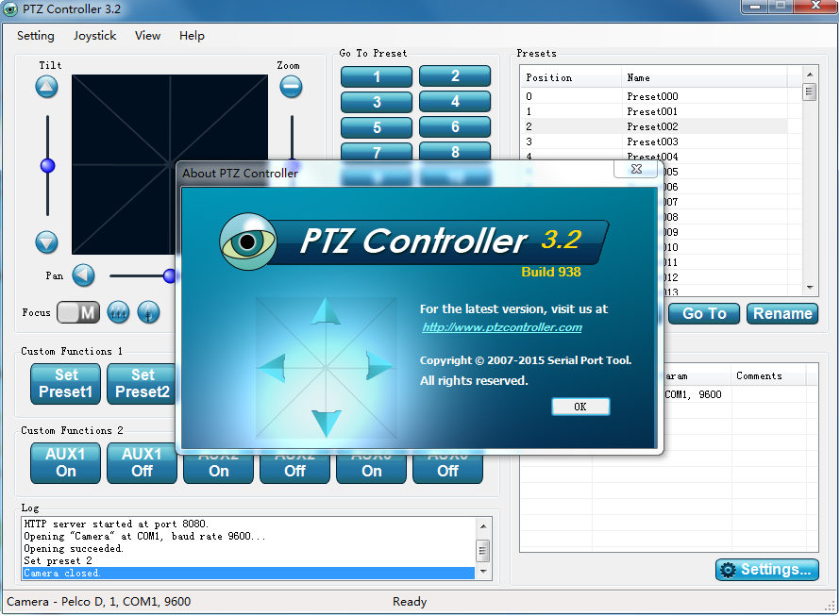Viewport: 840px width, 616px height.
Task: Click the focus near icon with a single tree
Action: tap(148, 311)
